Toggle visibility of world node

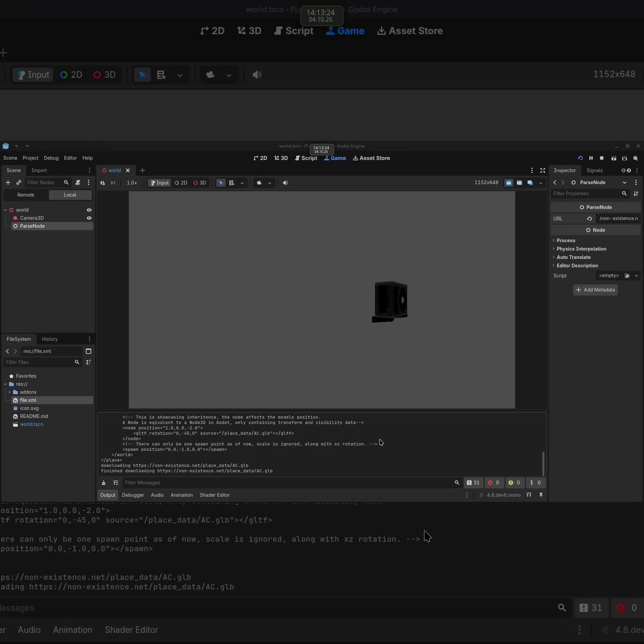[x=89, y=210]
